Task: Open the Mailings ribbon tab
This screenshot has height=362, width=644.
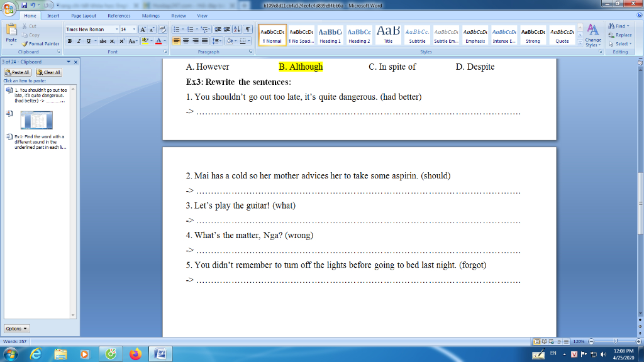Action: [151, 16]
